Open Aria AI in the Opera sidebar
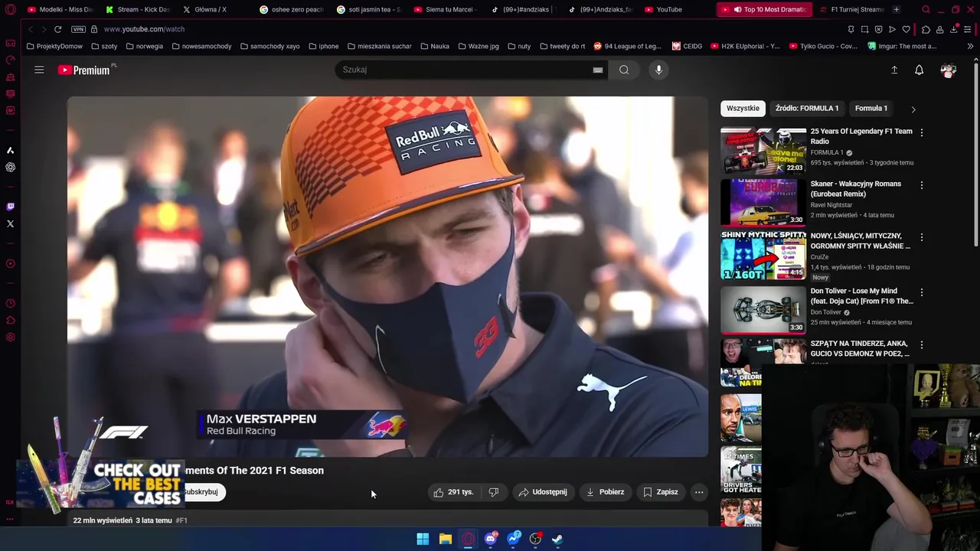Viewport: 980px width, 551px height. [x=10, y=151]
